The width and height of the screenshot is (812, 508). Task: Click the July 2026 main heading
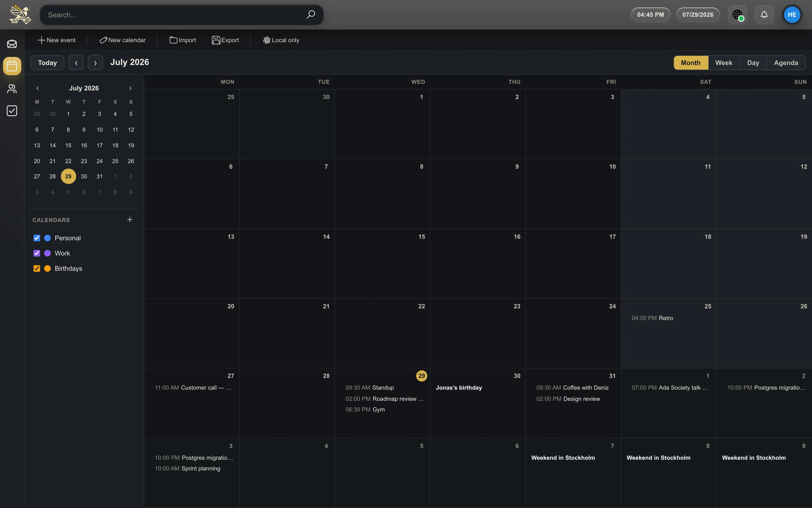pyautogui.click(x=129, y=62)
